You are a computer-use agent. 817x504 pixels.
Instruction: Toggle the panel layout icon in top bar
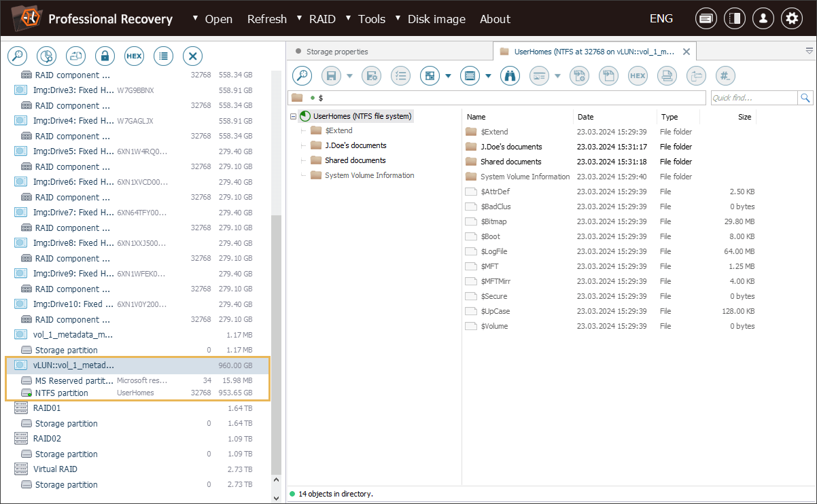(734, 19)
